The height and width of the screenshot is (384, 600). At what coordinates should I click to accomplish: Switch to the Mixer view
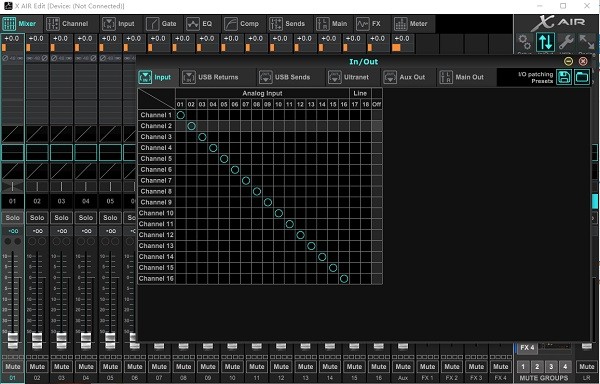click(x=20, y=24)
